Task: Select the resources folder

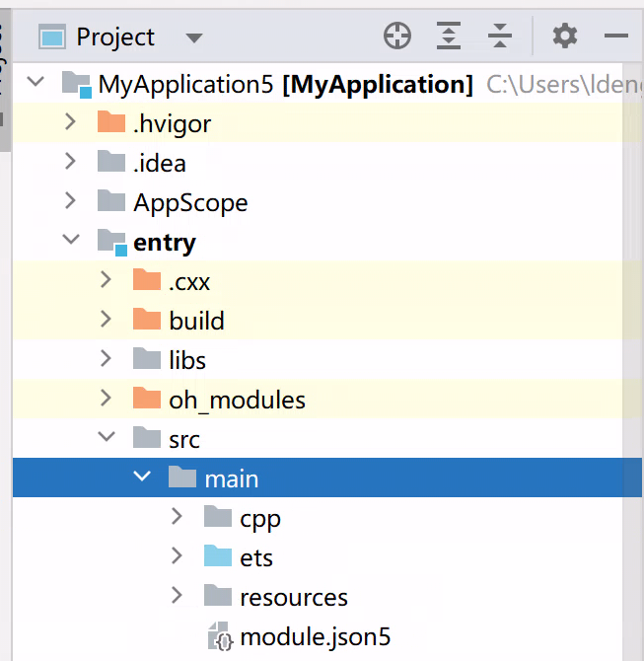Action: click(x=293, y=597)
